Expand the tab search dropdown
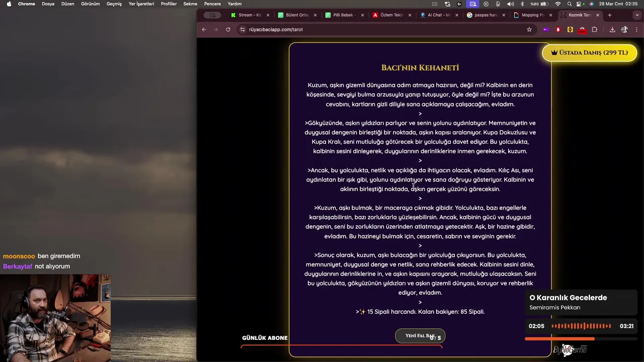 tap(637, 15)
